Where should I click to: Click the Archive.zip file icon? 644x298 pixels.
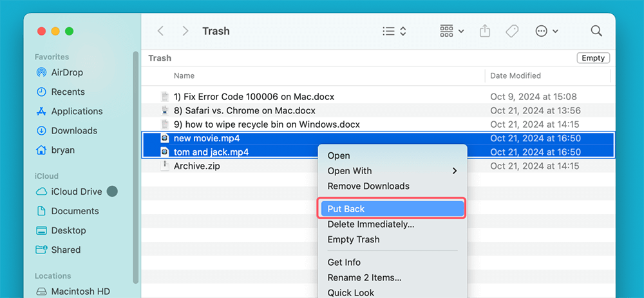coord(165,166)
